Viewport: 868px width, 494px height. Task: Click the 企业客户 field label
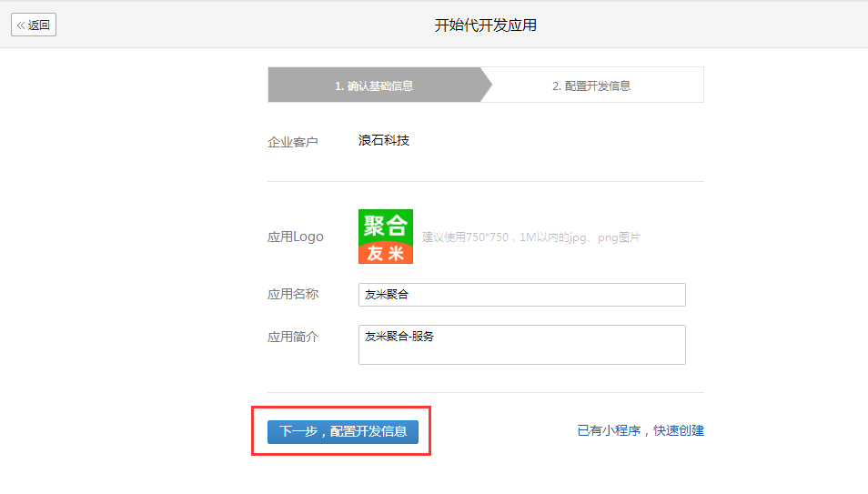click(292, 142)
